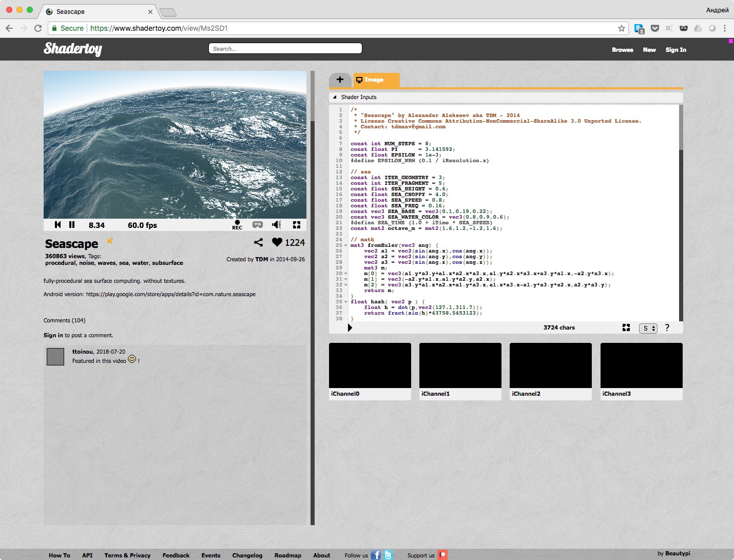Open Pocket extension icon
734x560 pixels.
[655, 28]
